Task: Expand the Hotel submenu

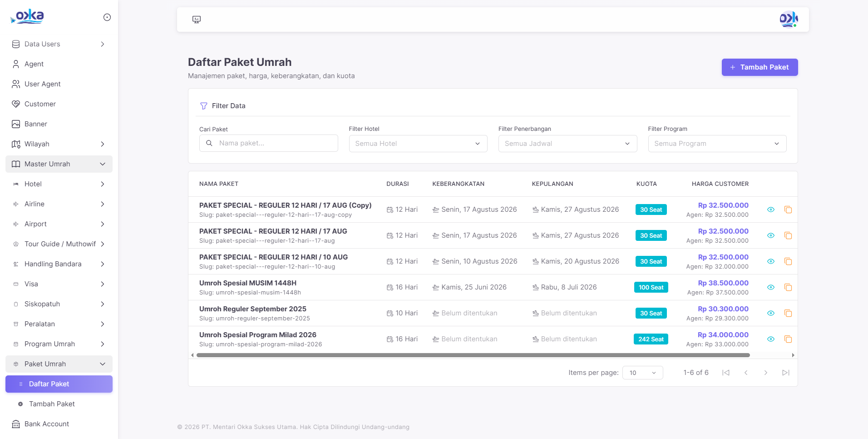Action: click(x=59, y=184)
